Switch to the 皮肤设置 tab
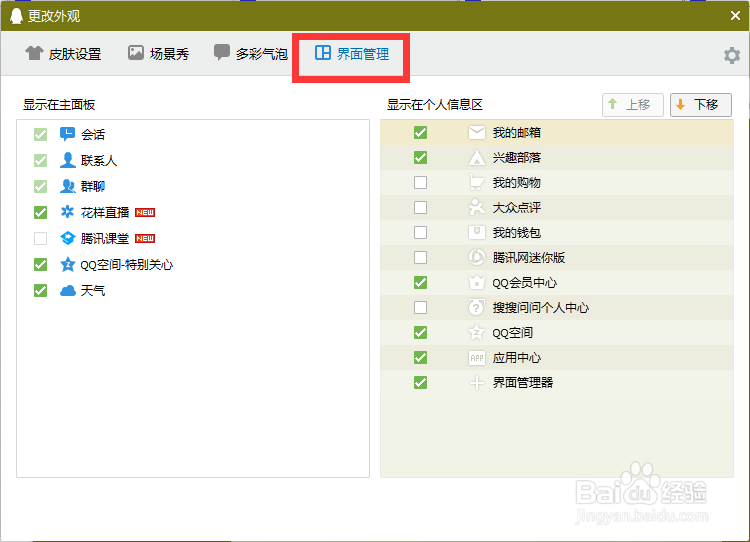Viewport: 750px width, 542px height. (x=63, y=54)
